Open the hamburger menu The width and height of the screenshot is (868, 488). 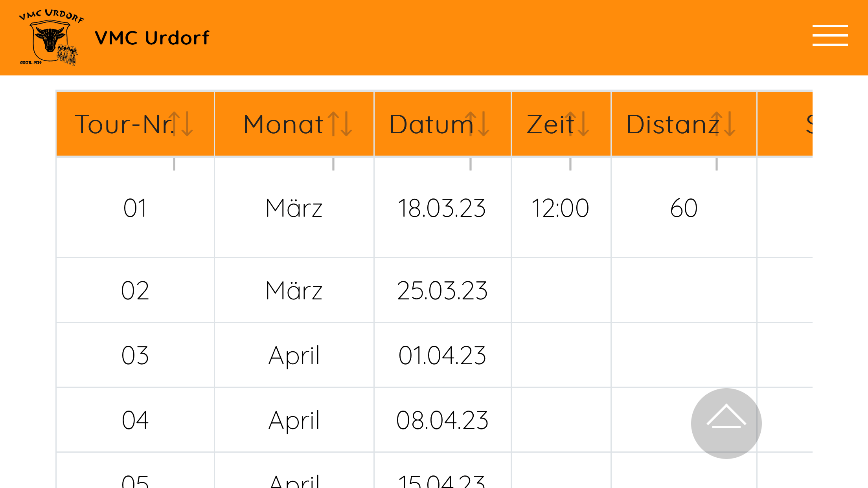pyautogui.click(x=830, y=35)
